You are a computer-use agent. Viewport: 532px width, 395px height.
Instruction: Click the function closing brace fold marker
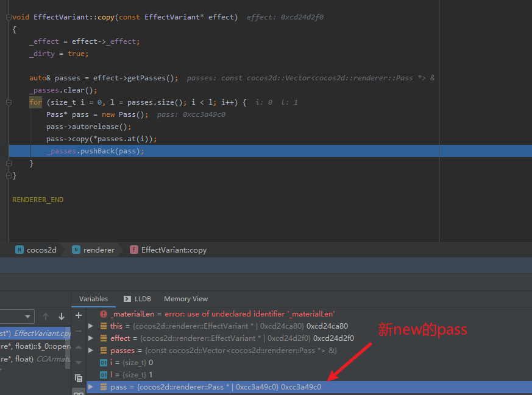(9, 175)
